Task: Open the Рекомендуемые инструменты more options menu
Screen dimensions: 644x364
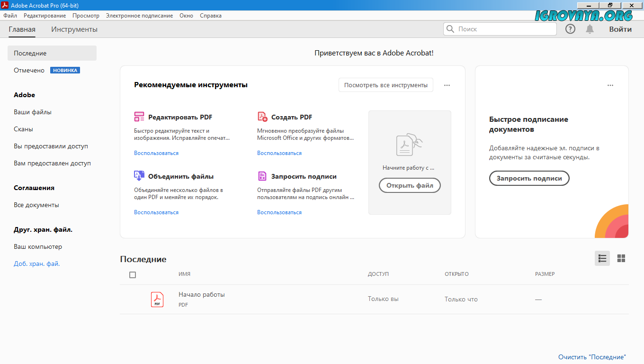Action: point(447,85)
